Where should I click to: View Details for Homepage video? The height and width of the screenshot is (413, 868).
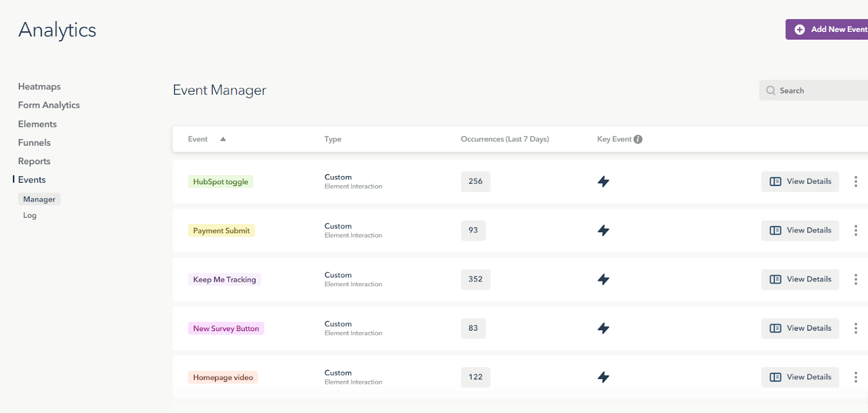coord(800,377)
